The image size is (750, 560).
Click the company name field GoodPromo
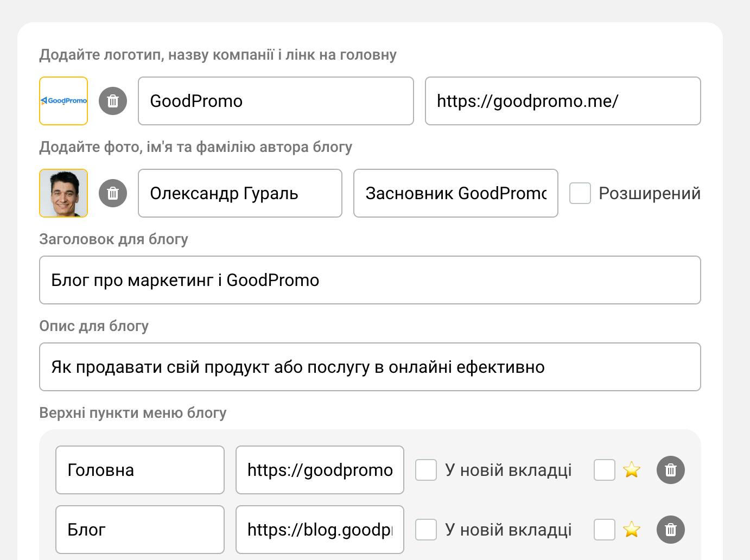(276, 101)
